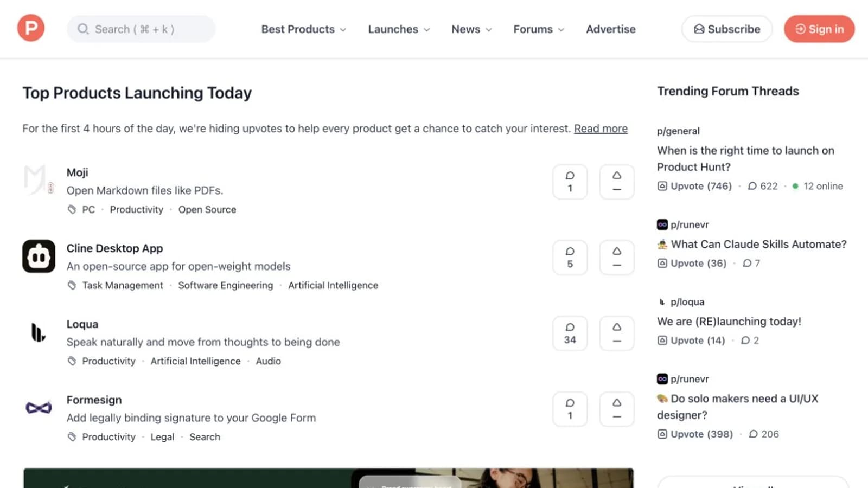The height and width of the screenshot is (488, 868).
Task: Click the tag icon beside Task Management
Action: [x=72, y=285]
